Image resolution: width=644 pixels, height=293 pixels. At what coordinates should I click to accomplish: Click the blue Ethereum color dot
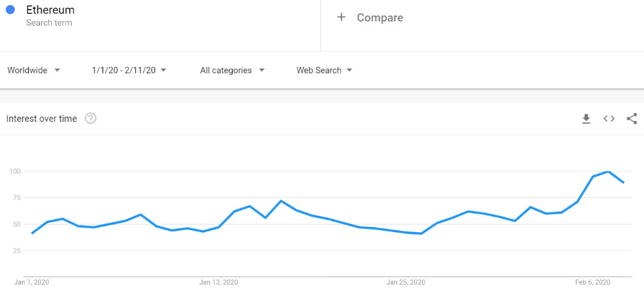tap(11, 10)
